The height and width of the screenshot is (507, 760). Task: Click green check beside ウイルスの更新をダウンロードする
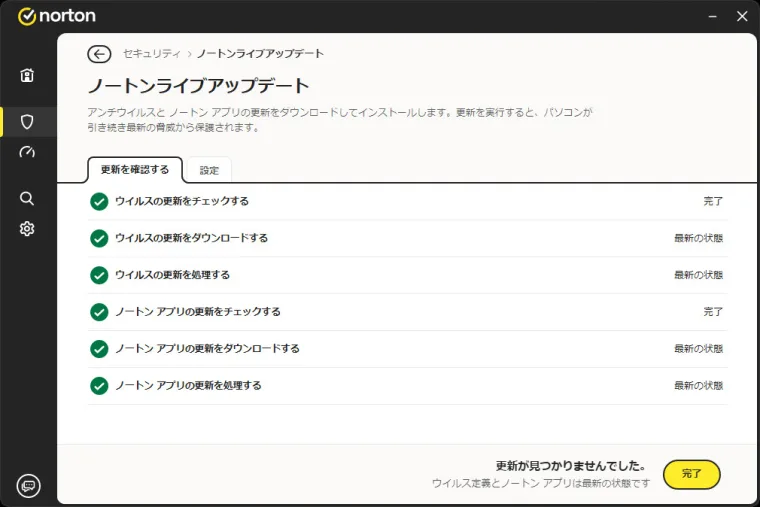point(99,238)
